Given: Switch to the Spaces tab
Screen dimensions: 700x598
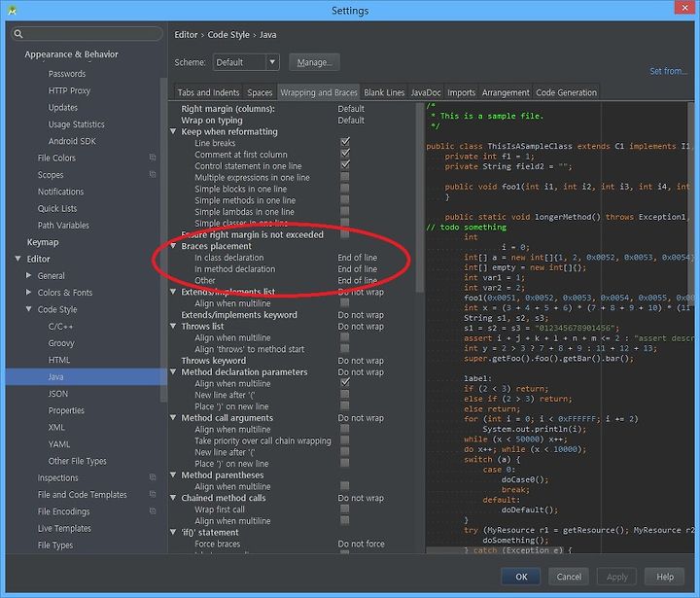Looking at the screenshot, I should (260, 92).
